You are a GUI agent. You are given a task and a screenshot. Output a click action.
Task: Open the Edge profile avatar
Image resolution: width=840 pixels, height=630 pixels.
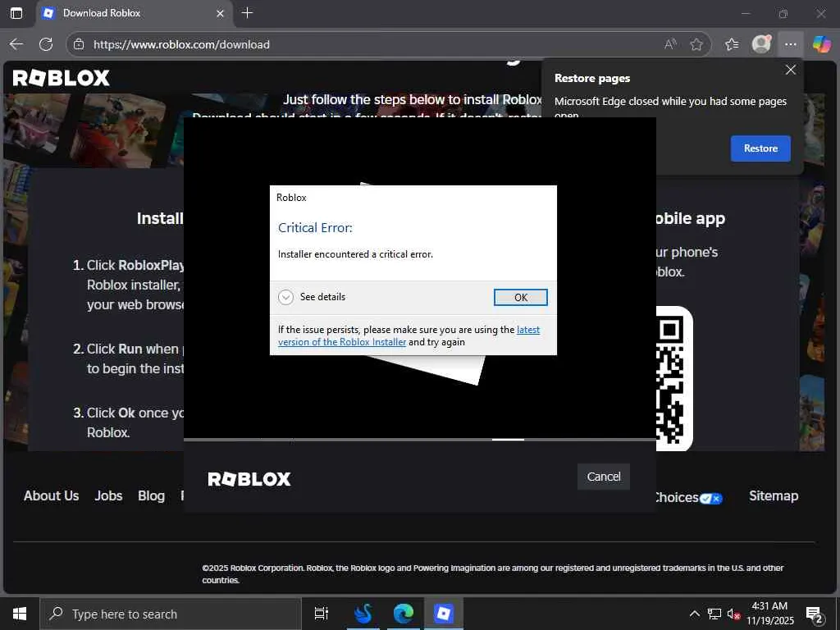point(761,44)
